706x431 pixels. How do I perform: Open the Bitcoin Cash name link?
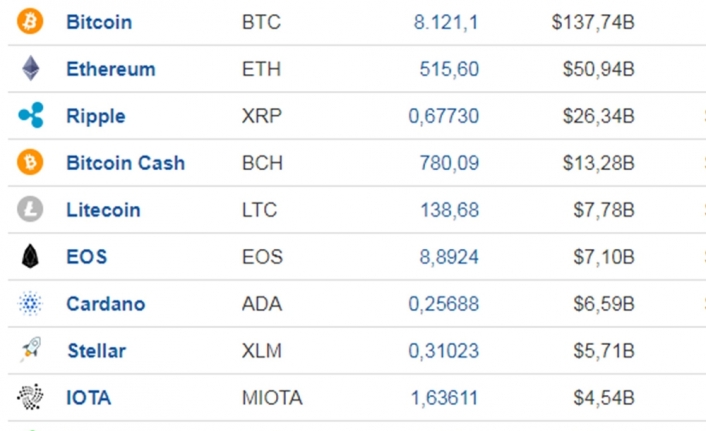click(126, 163)
